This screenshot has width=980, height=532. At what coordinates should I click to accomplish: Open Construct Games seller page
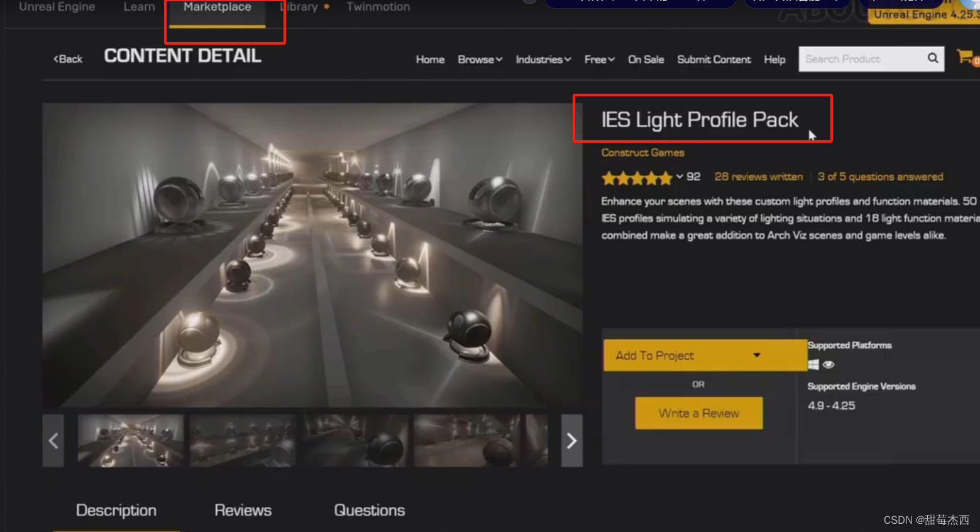point(642,153)
